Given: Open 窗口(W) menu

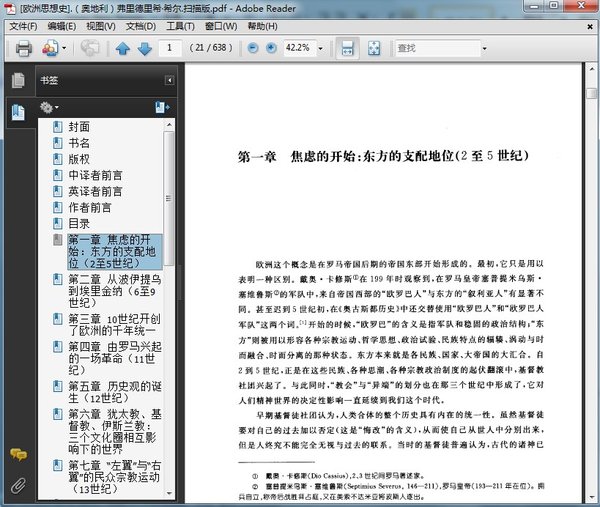Looking at the screenshot, I should (221, 26).
